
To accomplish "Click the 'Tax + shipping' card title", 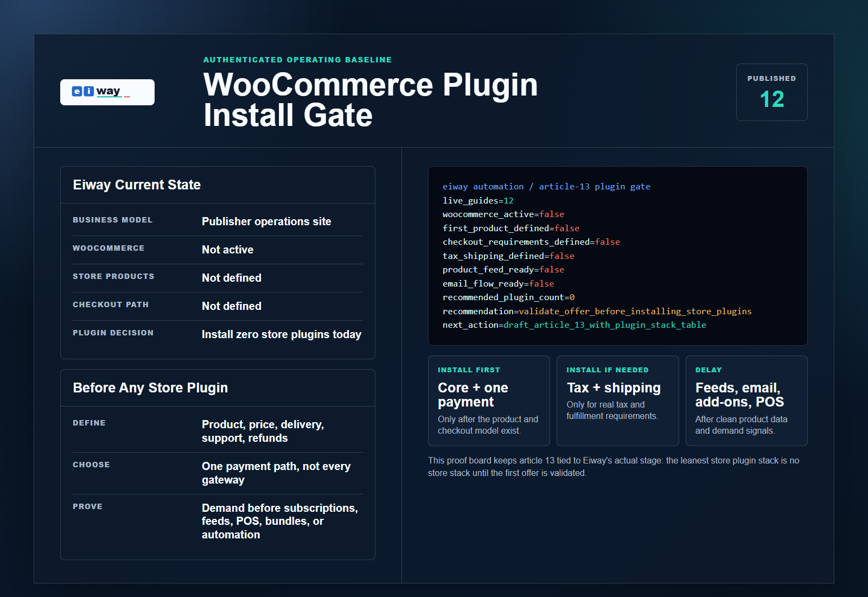I will coord(614,388).
